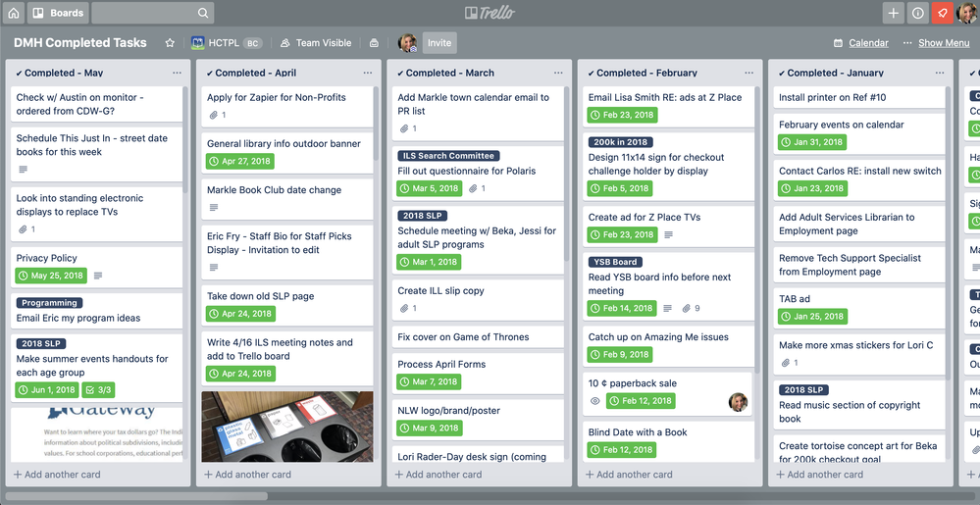Click the Trello logo
This screenshot has height=505, width=980.
[x=490, y=13]
